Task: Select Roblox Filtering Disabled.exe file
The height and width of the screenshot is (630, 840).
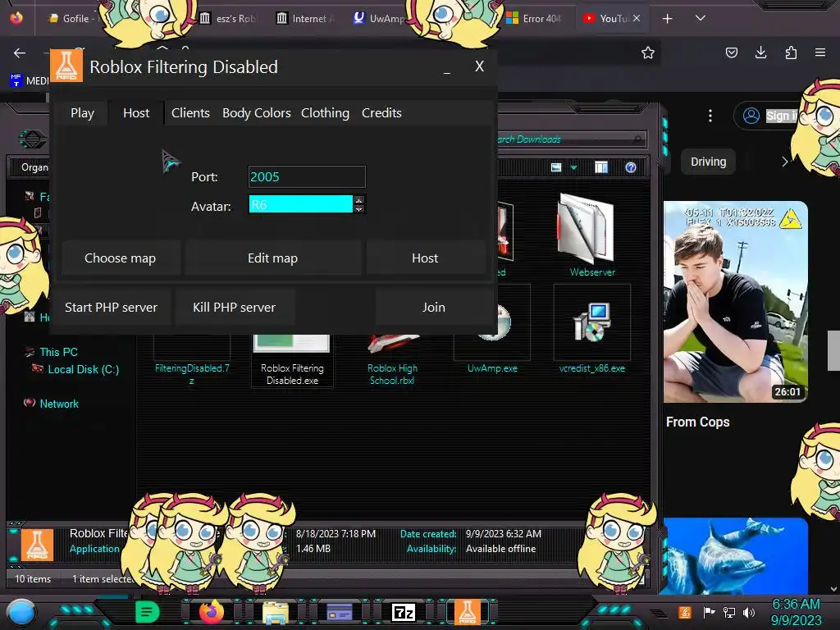Action: pyautogui.click(x=292, y=360)
